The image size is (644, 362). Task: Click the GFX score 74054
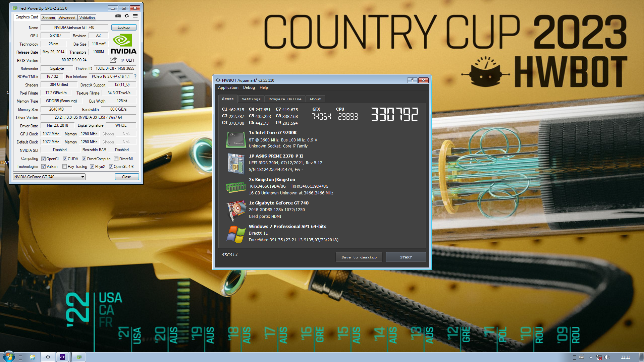(x=321, y=116)
